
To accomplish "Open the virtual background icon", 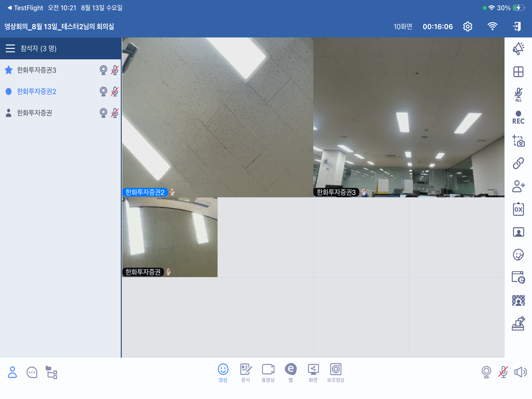I will pyautogui.click(x=518, y=301).
